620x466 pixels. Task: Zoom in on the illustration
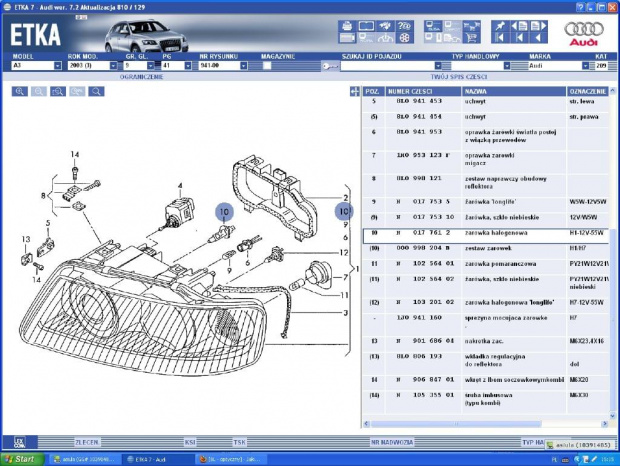(x=20, y=92)
